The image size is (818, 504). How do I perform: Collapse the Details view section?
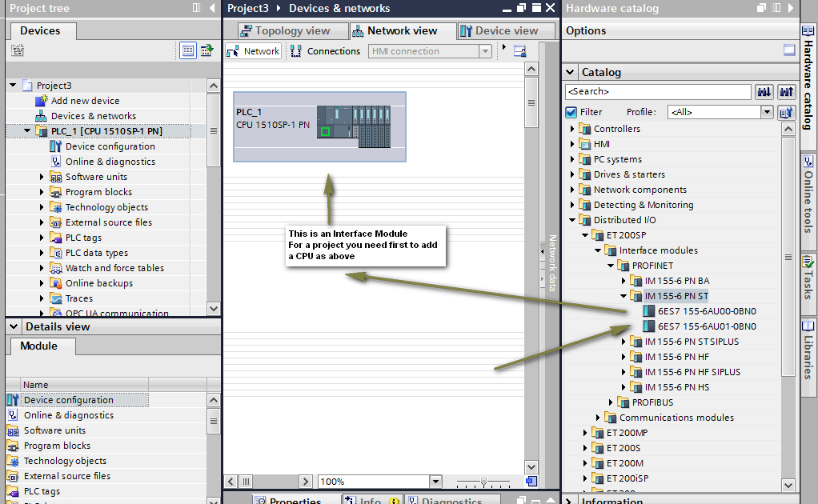tap(14, 326)
